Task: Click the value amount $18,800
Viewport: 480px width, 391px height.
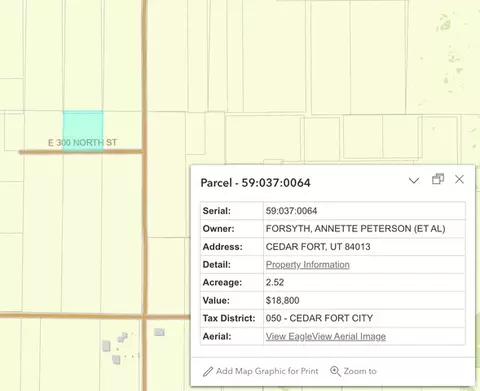Action: pyautogui.click(x=282, y=300)
